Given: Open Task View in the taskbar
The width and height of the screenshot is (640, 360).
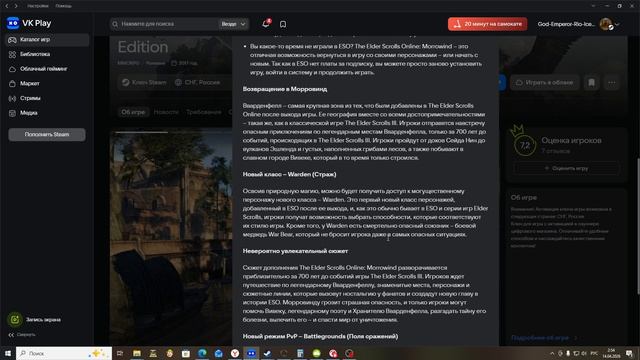Looking at the screenshot, I should point(120,353).
